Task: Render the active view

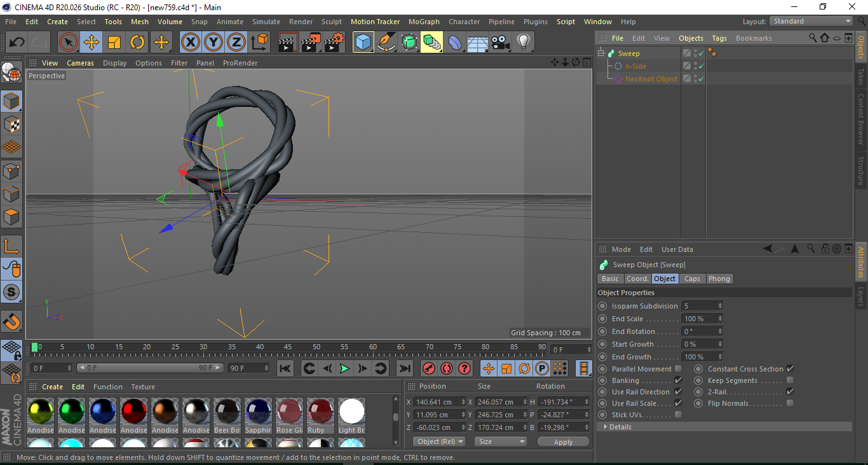Action: click(288, 43)
